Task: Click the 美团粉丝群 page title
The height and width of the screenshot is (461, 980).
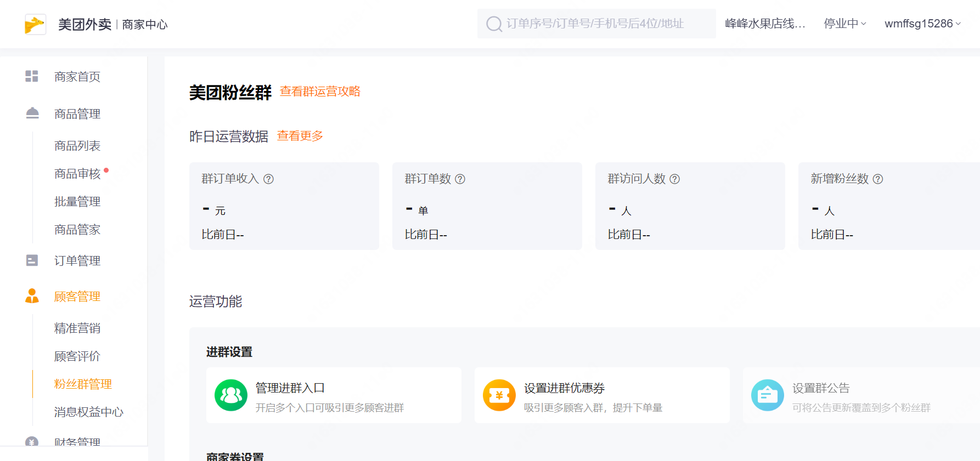Action: point(230,93)
